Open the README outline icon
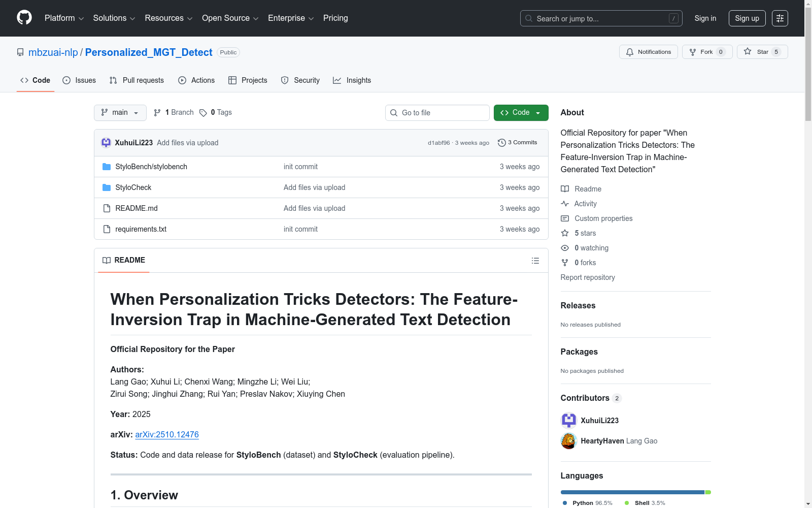812x508 pixels. (535, 261)
